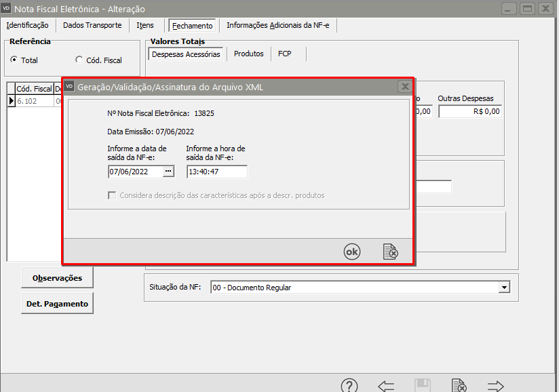The height and width of the screenshot is (392, 559).
Task: Switch to the Identificação tab
Action: (x=27, y=26)
